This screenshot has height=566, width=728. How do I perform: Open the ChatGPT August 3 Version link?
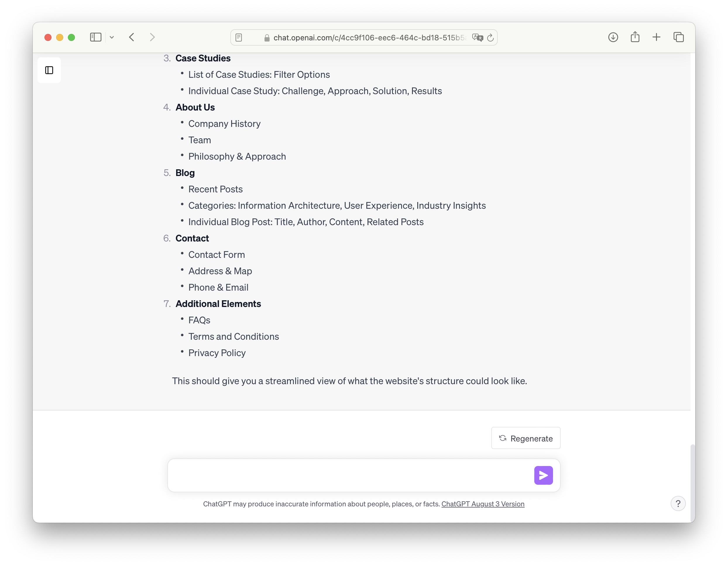point(483,504)
